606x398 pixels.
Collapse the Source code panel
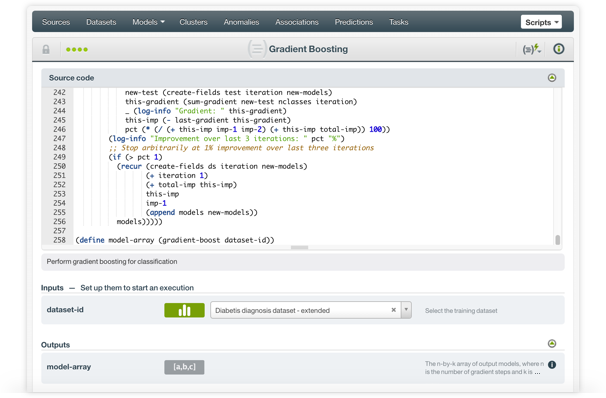[x=552, y=78]
